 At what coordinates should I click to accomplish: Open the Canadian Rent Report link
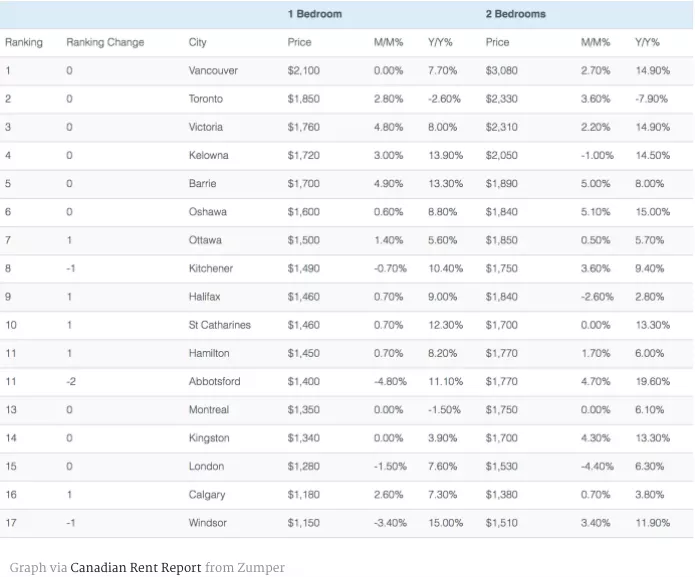click(x=136, y=567)
